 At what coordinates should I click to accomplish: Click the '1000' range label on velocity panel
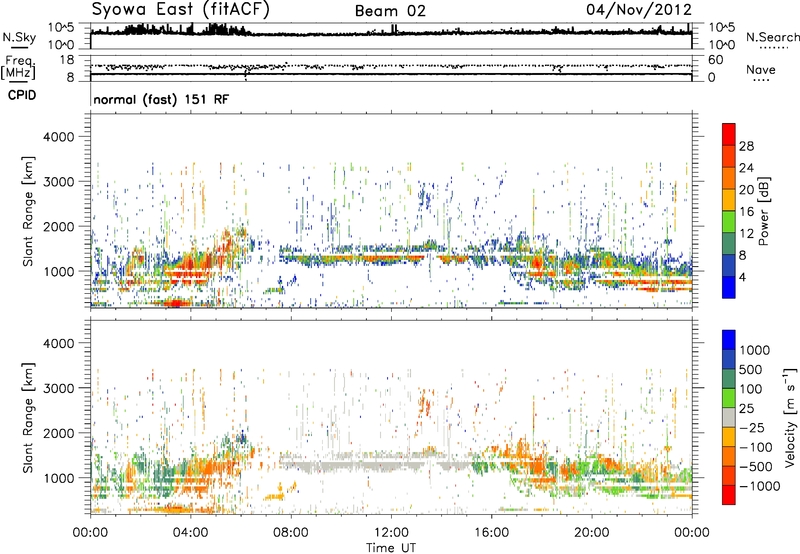[58, 478]
